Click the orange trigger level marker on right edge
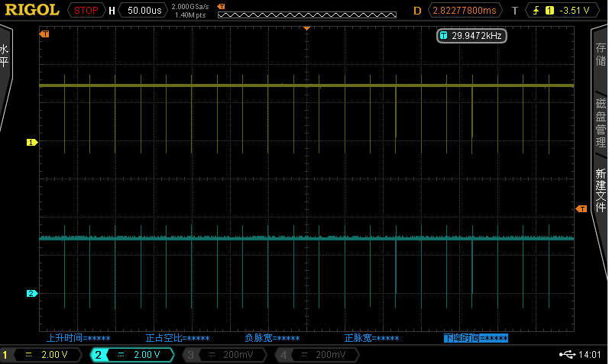Image resolution: width=609 pixels, height=364 pixels. (581, 209)
